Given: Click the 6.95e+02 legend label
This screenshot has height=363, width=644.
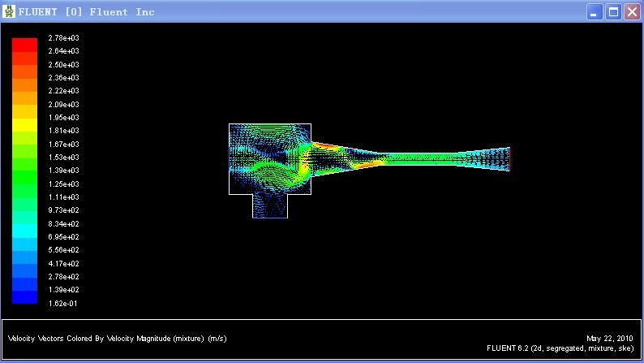Looking at the screenshot, I should (64, 236).
